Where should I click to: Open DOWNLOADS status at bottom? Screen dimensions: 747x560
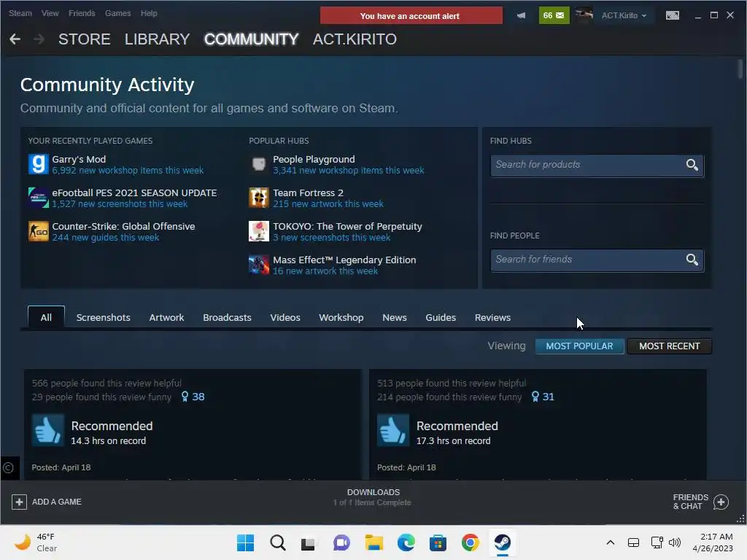[x=373, y=497]
